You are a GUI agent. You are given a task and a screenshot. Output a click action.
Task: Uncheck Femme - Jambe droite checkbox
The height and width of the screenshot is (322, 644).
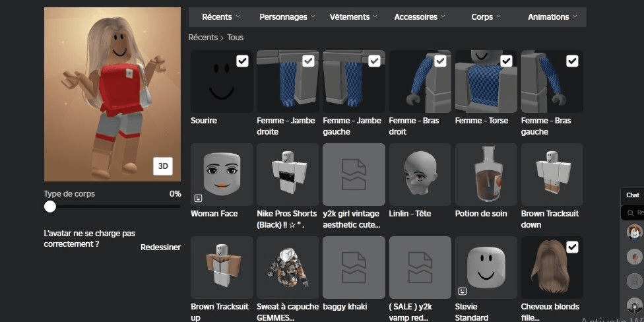[308, 61]
